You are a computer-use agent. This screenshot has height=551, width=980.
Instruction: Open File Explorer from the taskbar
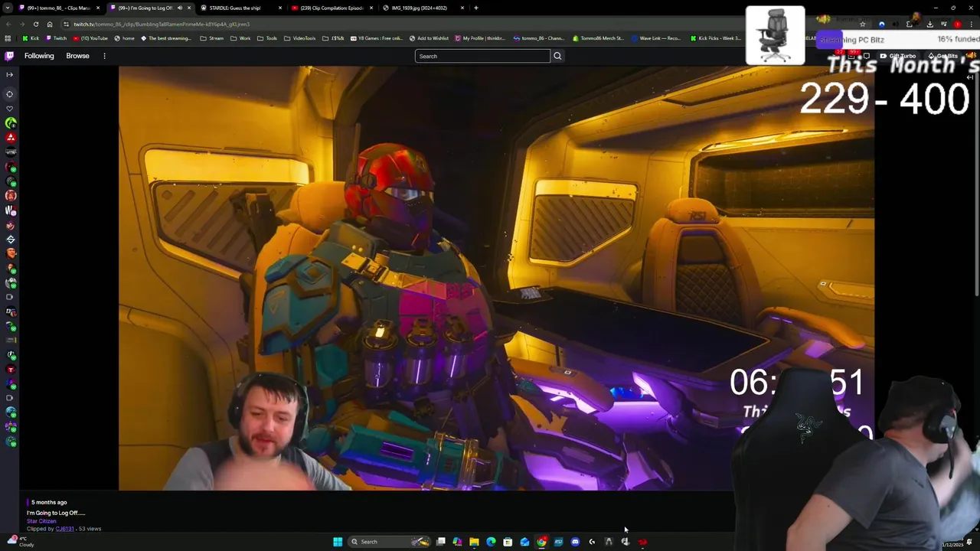pyautogui.click(x=474, y=542)
